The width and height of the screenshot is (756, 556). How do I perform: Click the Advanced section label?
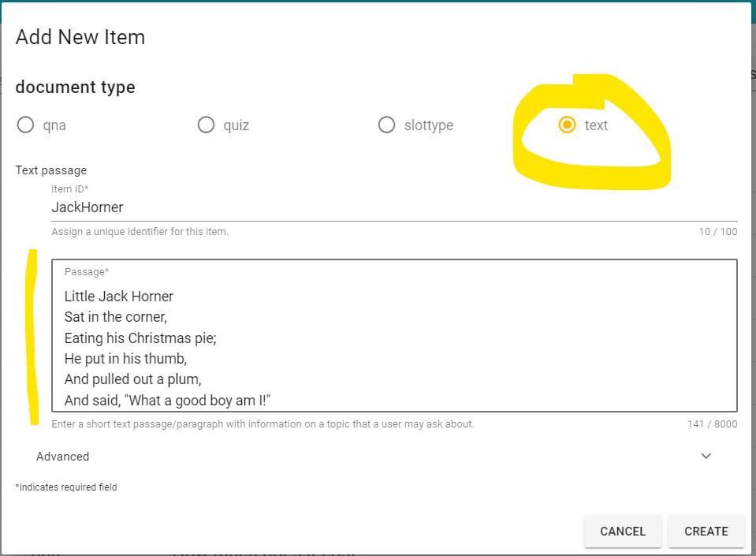[x=63, y=457]
